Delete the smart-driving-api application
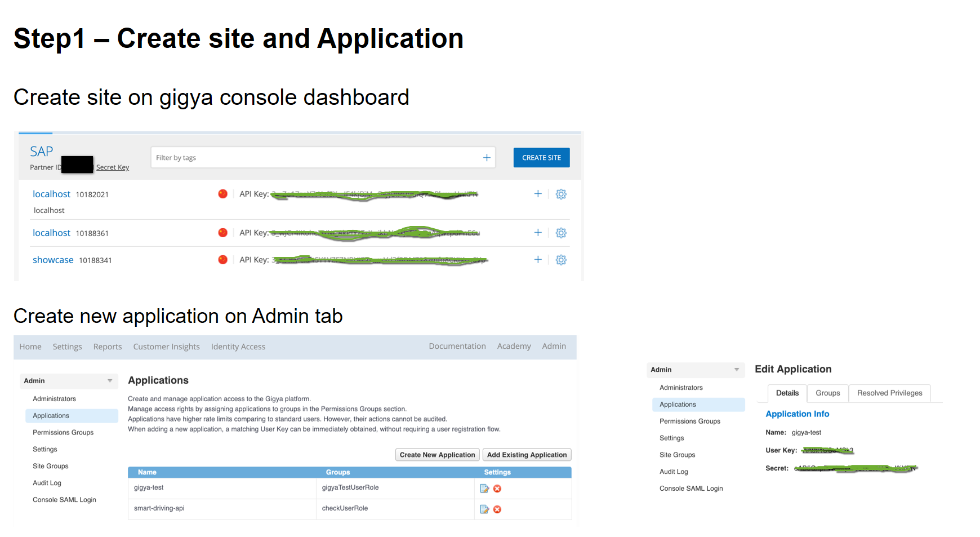 coord(497,509)
